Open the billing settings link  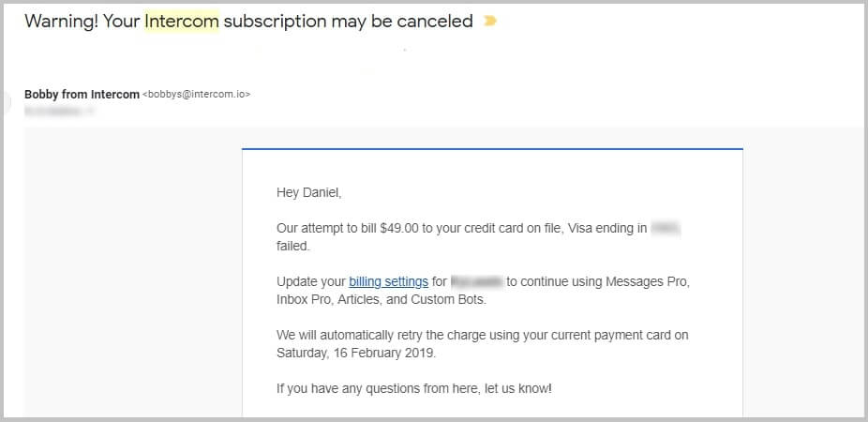(x=389, y=281)
